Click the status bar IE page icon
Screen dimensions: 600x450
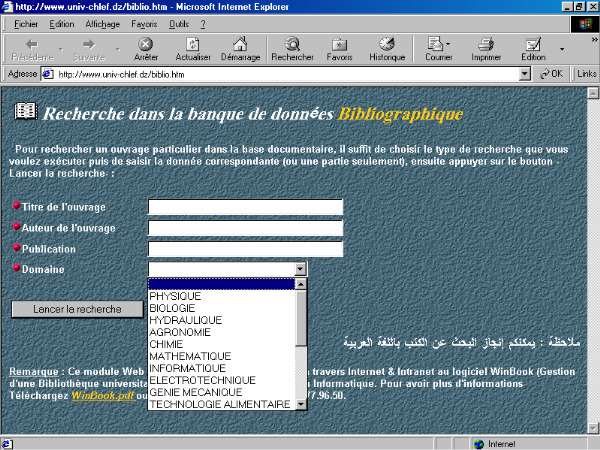[7, 444]
